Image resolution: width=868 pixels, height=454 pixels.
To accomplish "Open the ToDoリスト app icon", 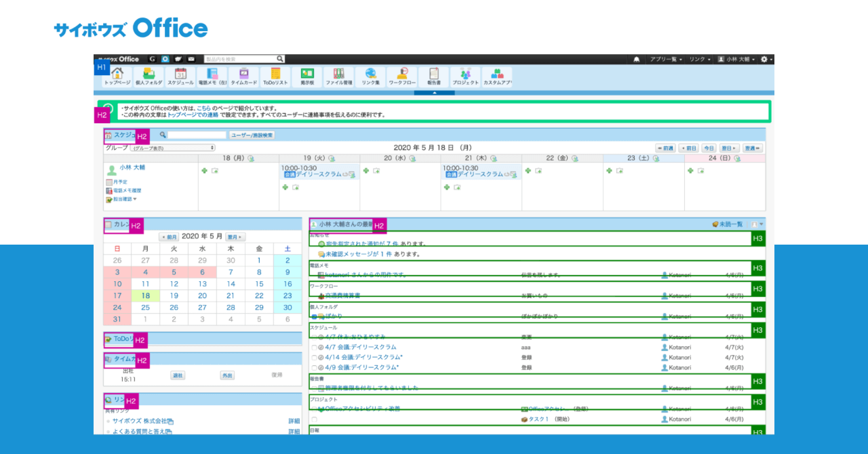I will tap(275, 77).
